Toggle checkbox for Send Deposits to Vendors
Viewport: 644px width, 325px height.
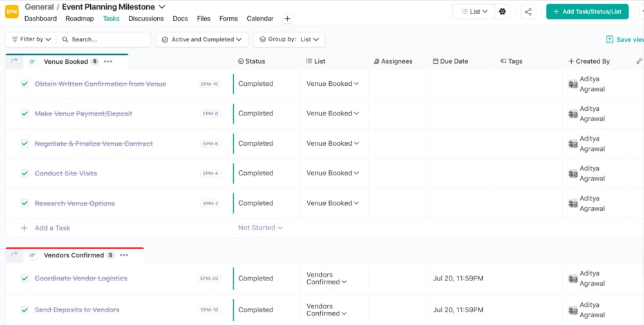click(24, 310)
